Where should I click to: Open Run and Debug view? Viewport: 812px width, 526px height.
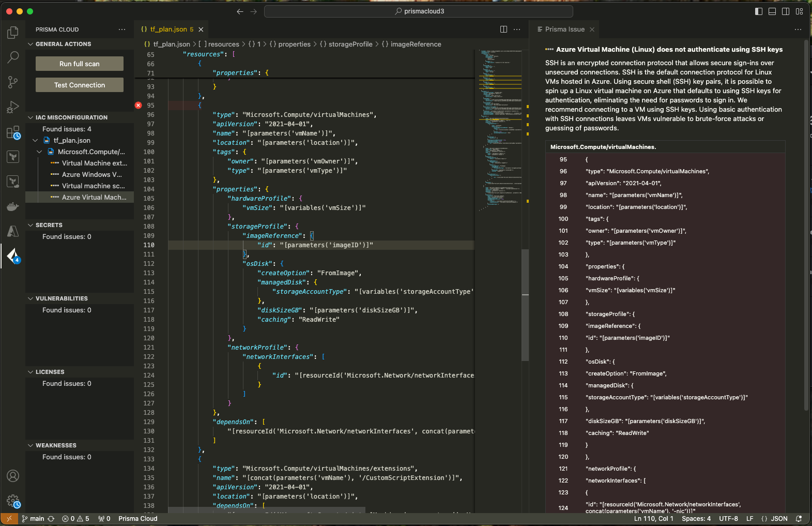point(13,107)
